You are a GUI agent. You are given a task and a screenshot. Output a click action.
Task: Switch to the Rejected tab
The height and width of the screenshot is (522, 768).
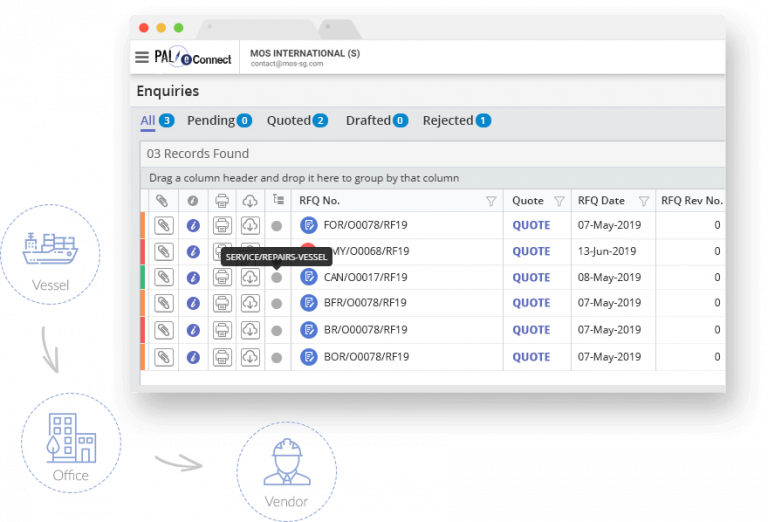[448, 120]
